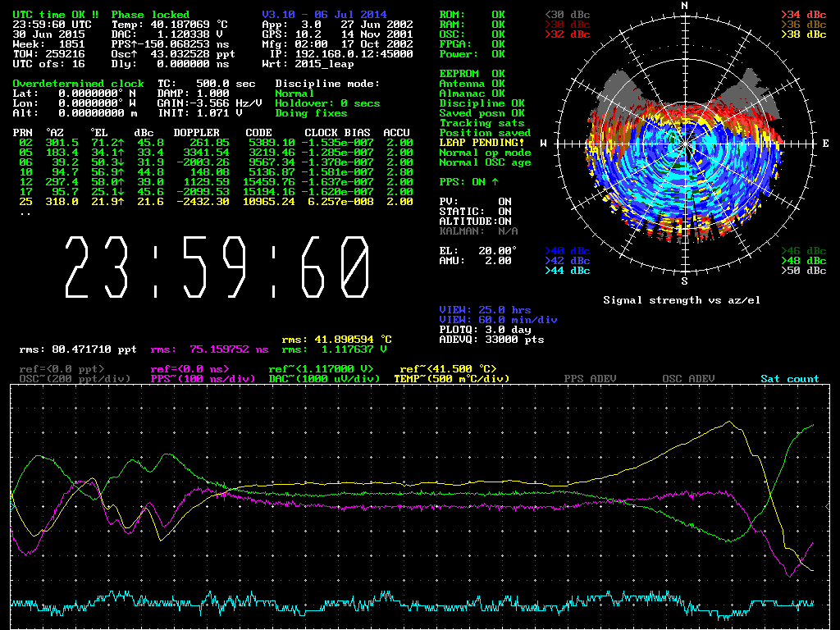
Task: Select the "PV: ON" filter setting
Action: coord(475,202)
